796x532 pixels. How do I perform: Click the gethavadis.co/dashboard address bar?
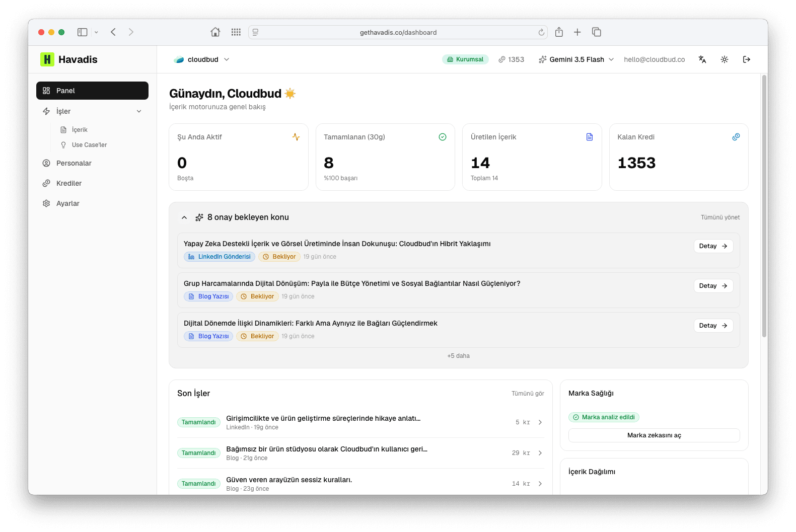(x=398, y=32)
